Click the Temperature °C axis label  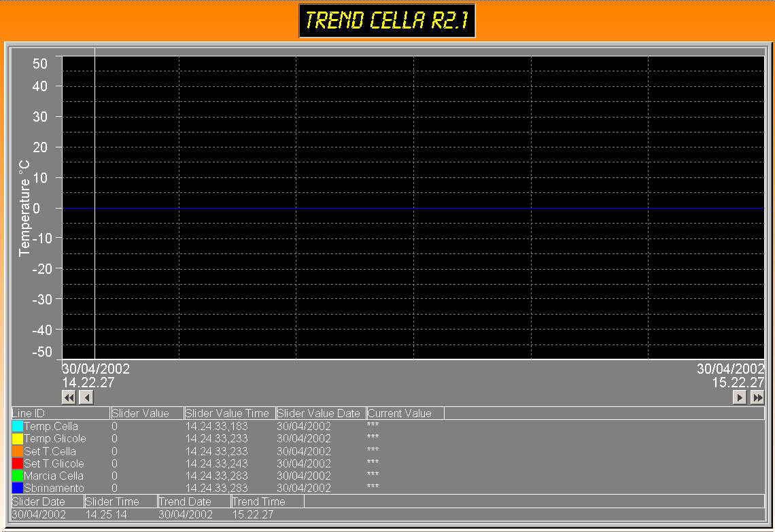pyautogui.click(x=24, y=208)
